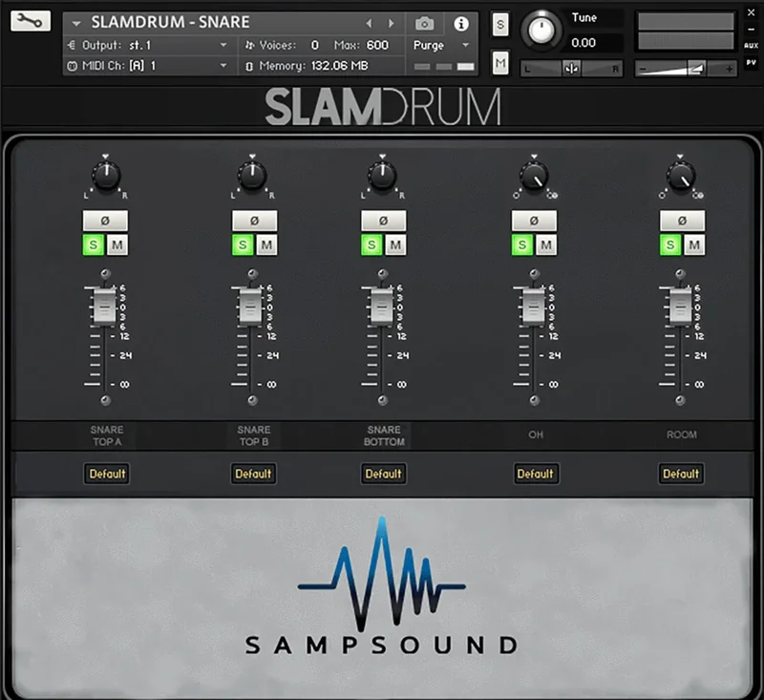The width and height of the screenshot is (764, 700).
Task: Mute the Snare Top B channel
Action: coord(266,244)
